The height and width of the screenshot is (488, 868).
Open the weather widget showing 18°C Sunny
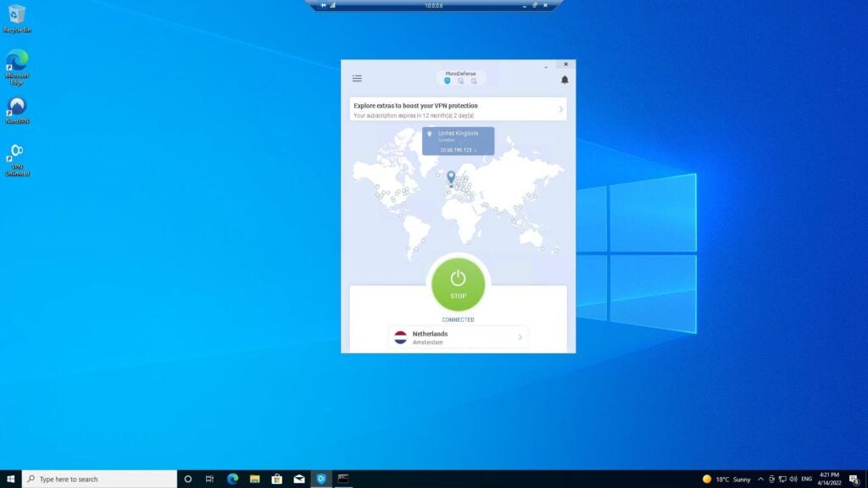726,480
